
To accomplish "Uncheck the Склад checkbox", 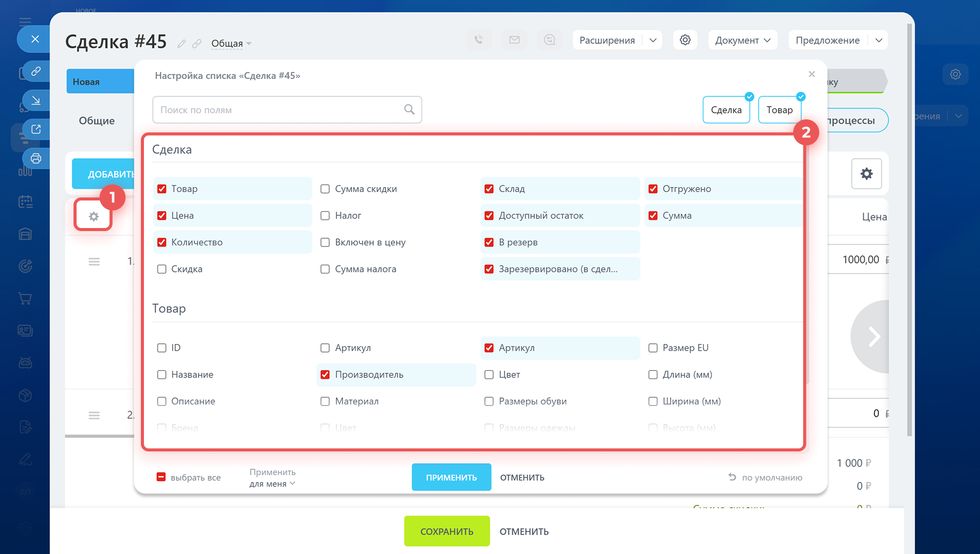I will point(489,189).
